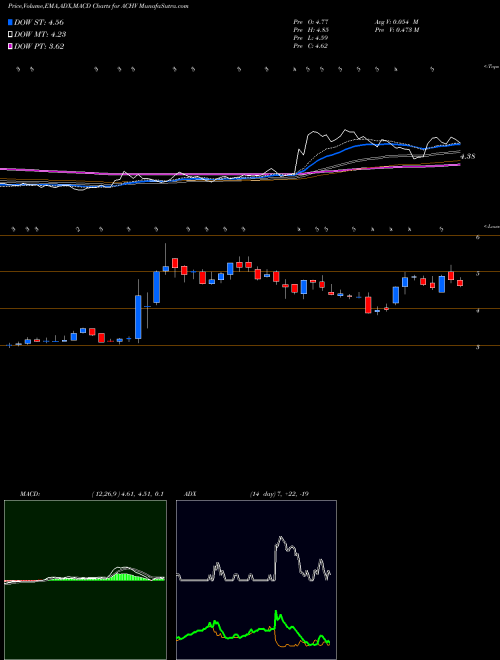Click the price axis label 6

click(478, 237)
